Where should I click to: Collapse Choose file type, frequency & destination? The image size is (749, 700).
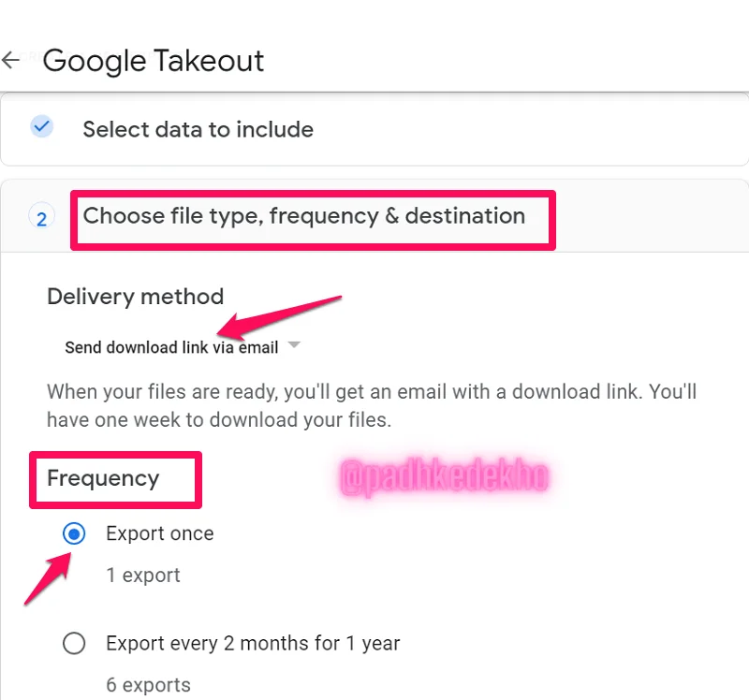click(x=374, y=216)
